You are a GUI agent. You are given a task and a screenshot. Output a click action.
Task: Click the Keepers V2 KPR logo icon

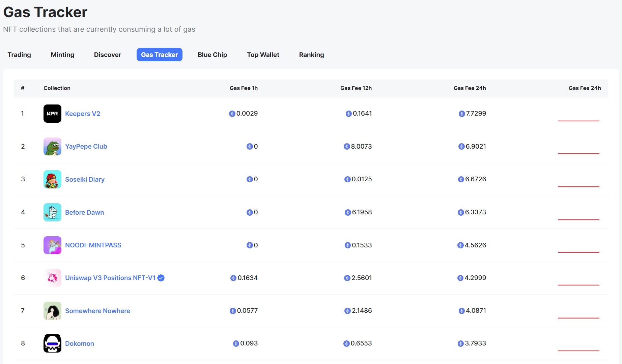click(52, 114)
